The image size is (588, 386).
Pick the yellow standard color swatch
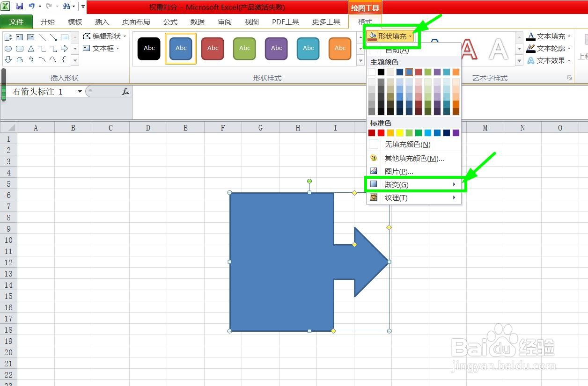pos(400,133)
